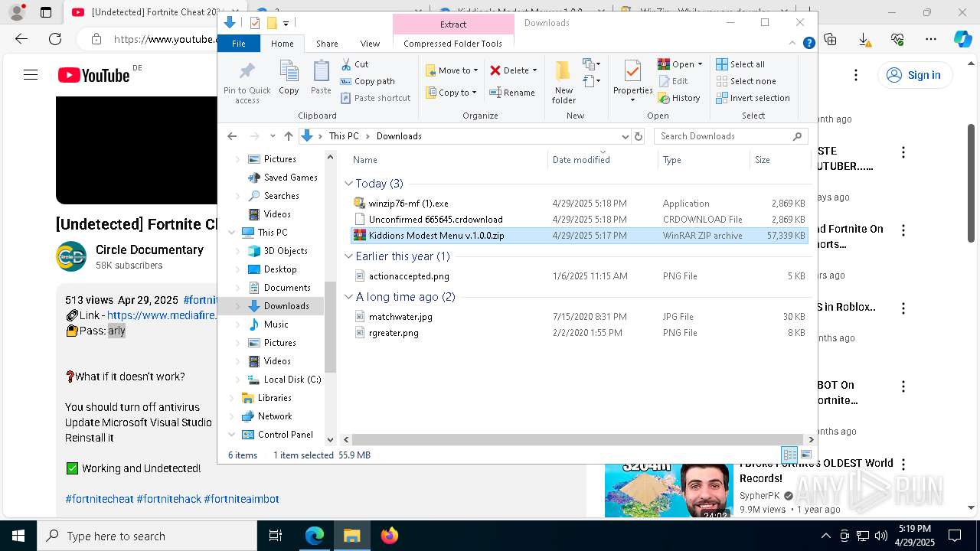Image resolution: width=980 pixels, height=551 pixels.
Task: Select matchwater.jpg file
Action: coord(580,317)
